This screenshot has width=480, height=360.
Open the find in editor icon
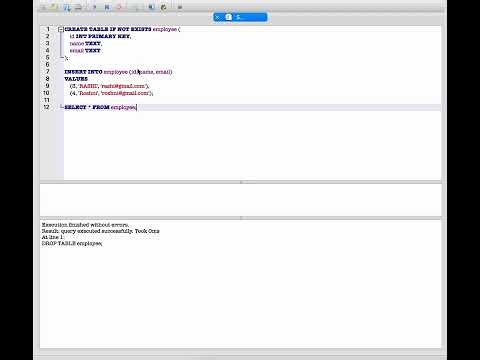(151, 7)
